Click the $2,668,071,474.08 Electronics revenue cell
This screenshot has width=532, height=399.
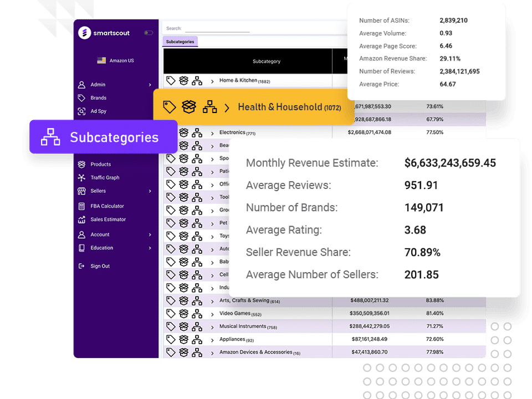[370, 132]
